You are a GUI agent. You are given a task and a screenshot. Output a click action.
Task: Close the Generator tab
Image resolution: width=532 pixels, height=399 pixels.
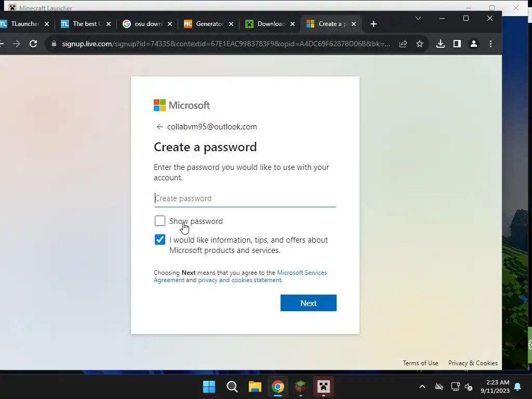click(231, 24)
